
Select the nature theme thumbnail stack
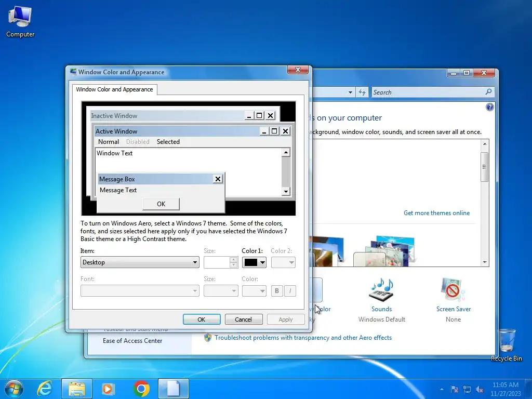pos(384,251)
